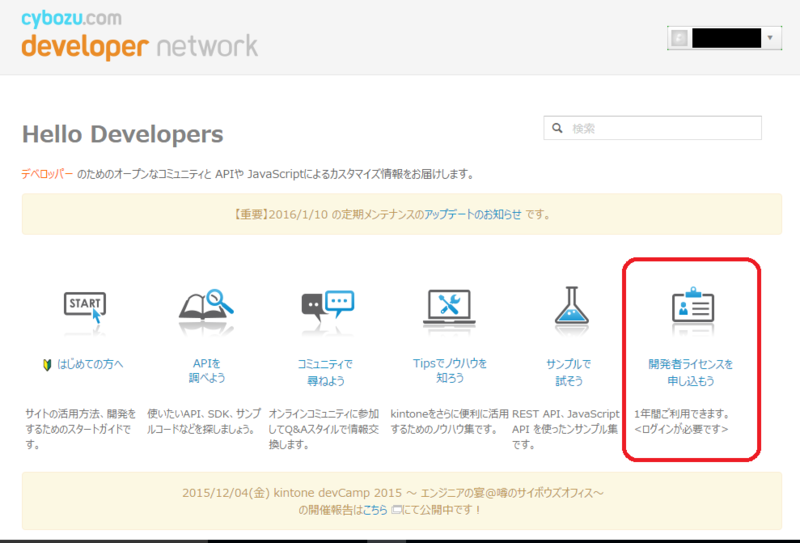Click description starting オンラインコミュニティに参加
This screenshot has height=543, width=800.
point(324,429)
